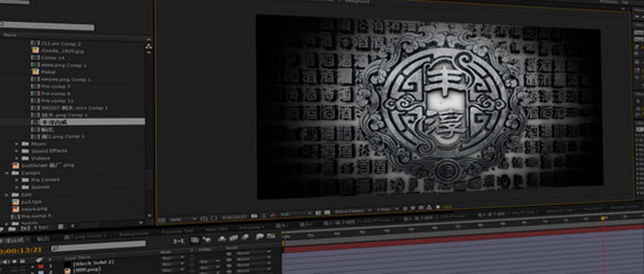Expand the Edit folder
The width and height of the screenshot is (644, 274).
pos(7,195)
